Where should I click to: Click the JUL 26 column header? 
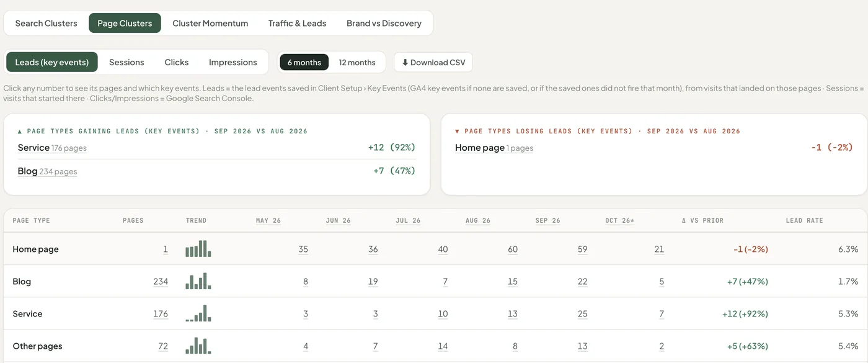408,220
